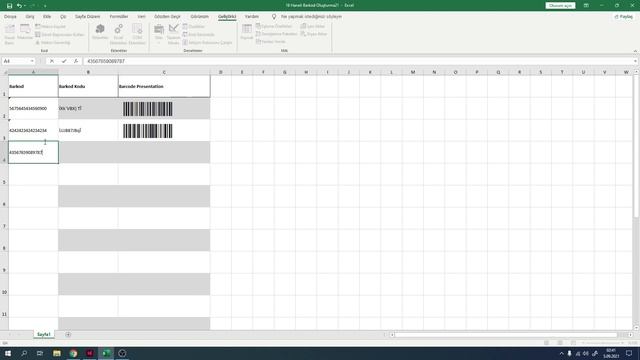This screenshot has height=360, width=640.
Task: Save the workbook from the quick access toolbar
Action: click(9, 6)
